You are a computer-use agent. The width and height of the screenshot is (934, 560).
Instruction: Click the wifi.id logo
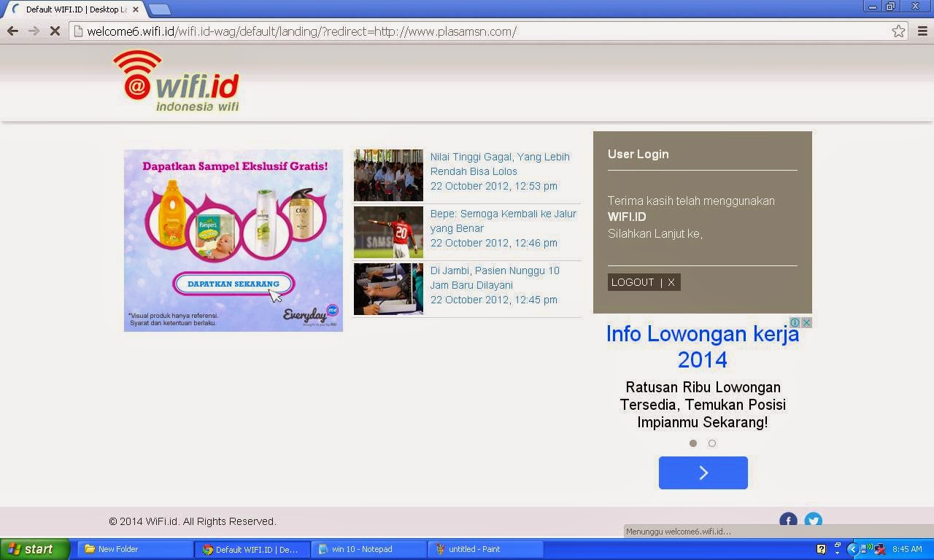pos(176,81)
